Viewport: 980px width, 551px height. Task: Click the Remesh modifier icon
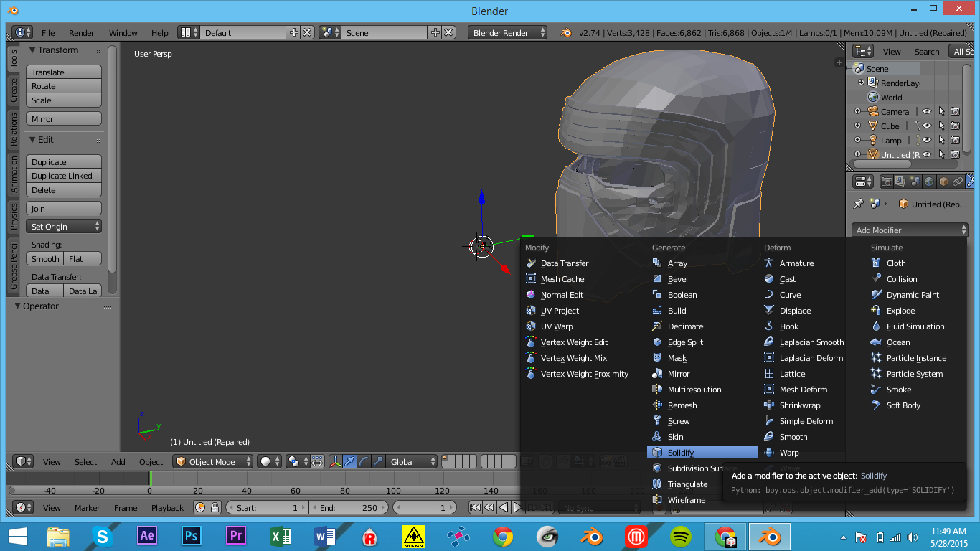coord(657,405)
